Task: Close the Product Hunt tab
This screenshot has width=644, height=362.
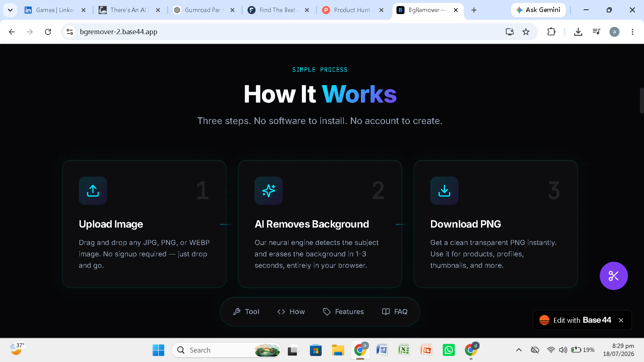Action: click(x=381, y=10)
